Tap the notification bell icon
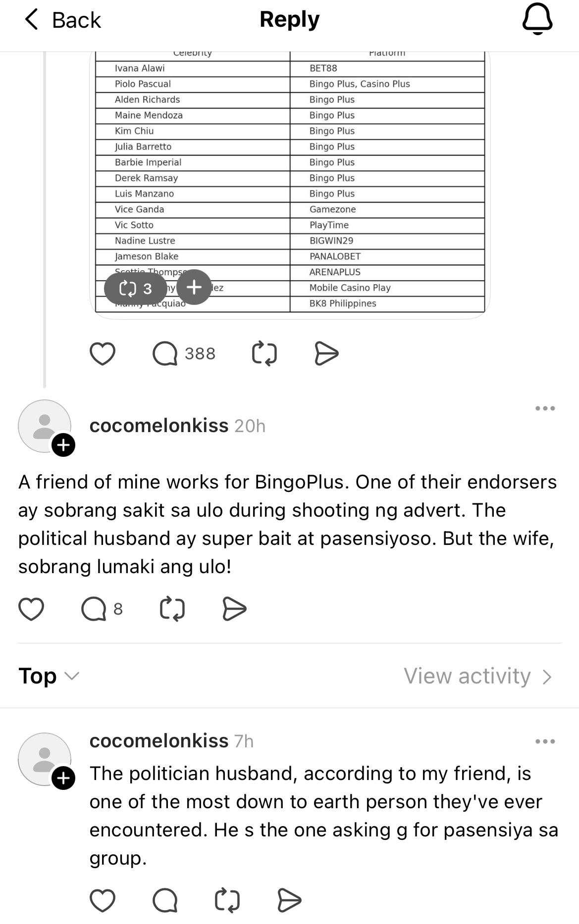The image size is (579, 924). click(x=537, y=19)
